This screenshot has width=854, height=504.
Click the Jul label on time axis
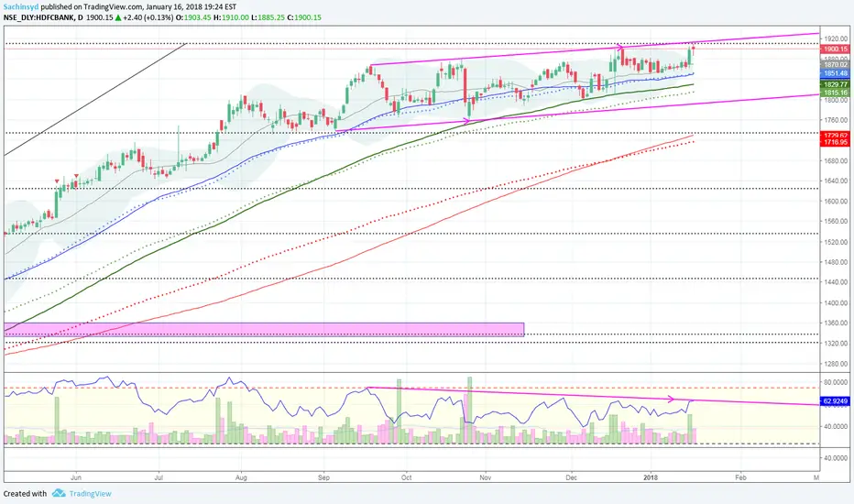pos(159,477)
